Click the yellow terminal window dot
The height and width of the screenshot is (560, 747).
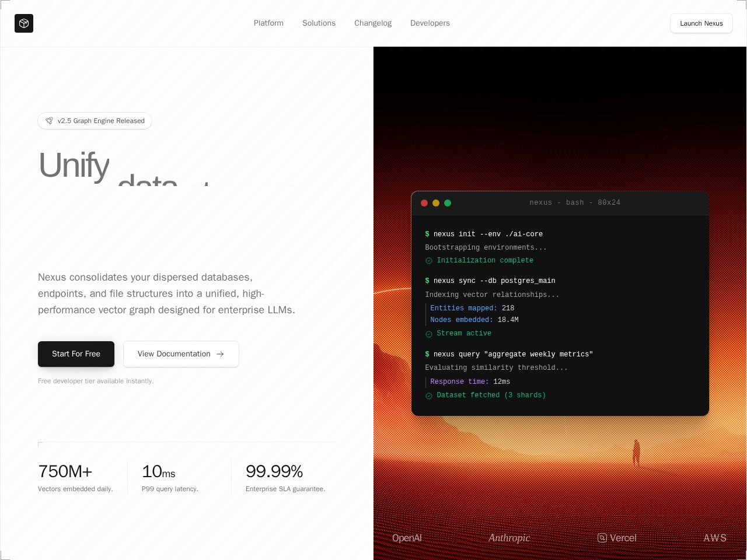coord(436,203)
